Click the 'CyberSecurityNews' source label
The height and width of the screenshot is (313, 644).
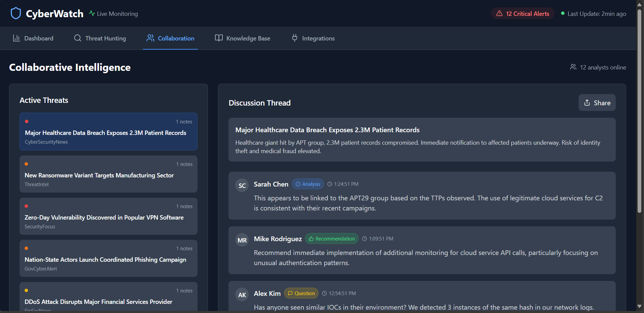coord(47,142)
